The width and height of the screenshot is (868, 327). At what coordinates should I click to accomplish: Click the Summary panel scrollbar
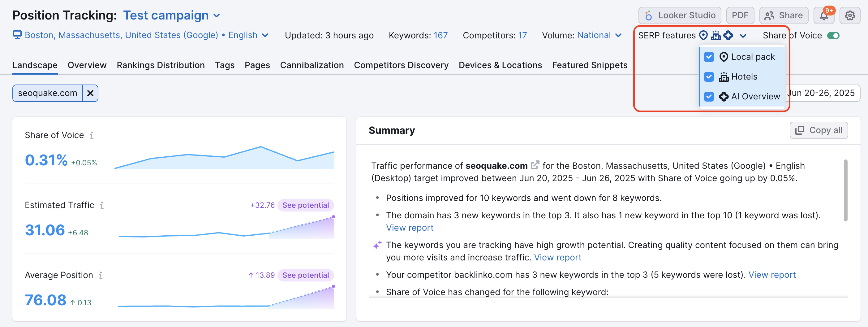pos(845,190)
